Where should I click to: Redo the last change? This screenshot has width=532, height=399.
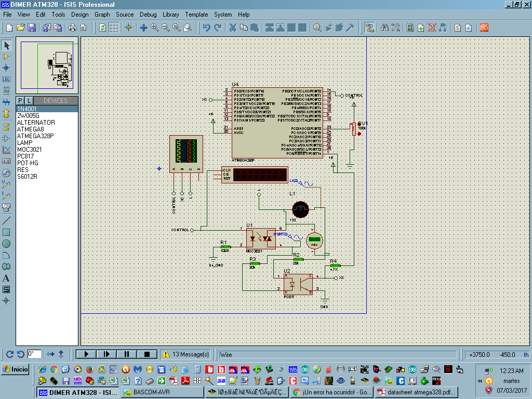[218, 28]
